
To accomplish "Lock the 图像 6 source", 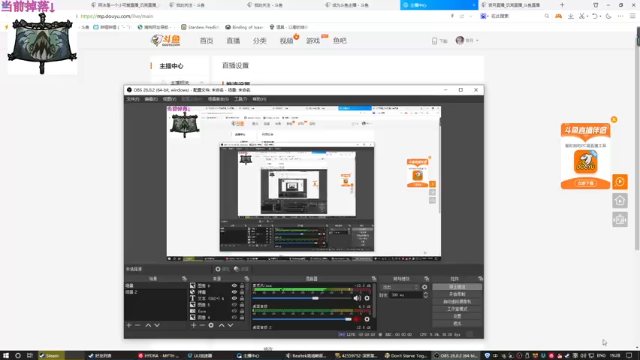I will [242, 286].
